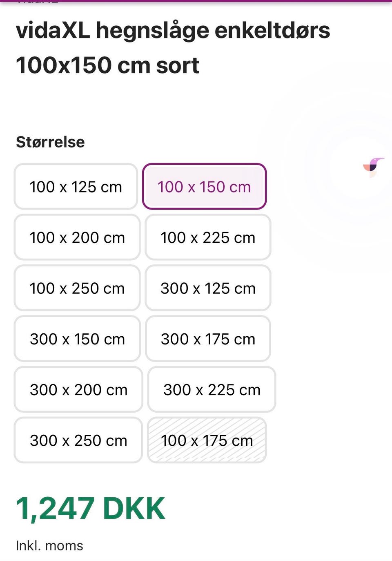Tap the Størrelse section label

click(x=50, y=142)
